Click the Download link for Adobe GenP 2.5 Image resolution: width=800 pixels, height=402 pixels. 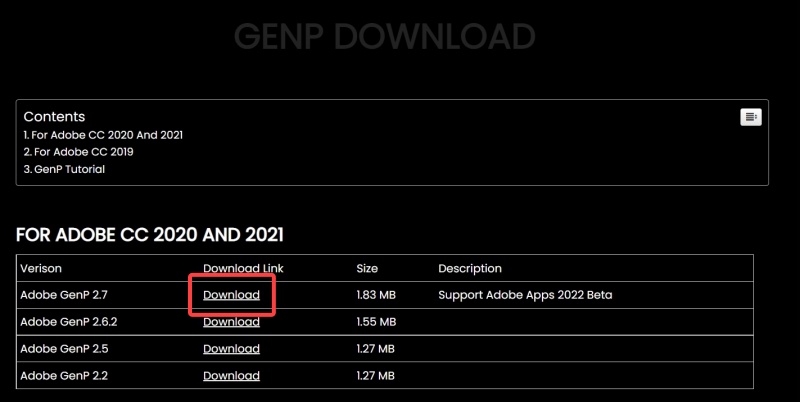231,349
